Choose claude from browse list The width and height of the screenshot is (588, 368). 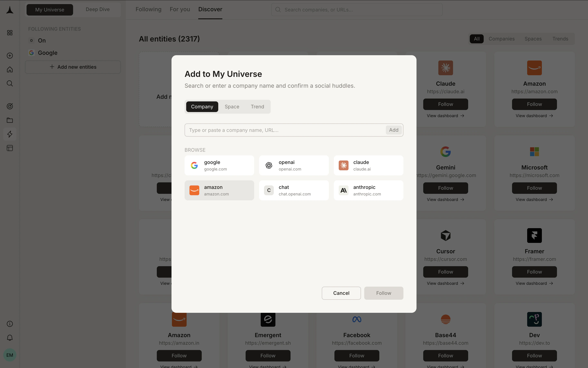[x=368, y=166]
